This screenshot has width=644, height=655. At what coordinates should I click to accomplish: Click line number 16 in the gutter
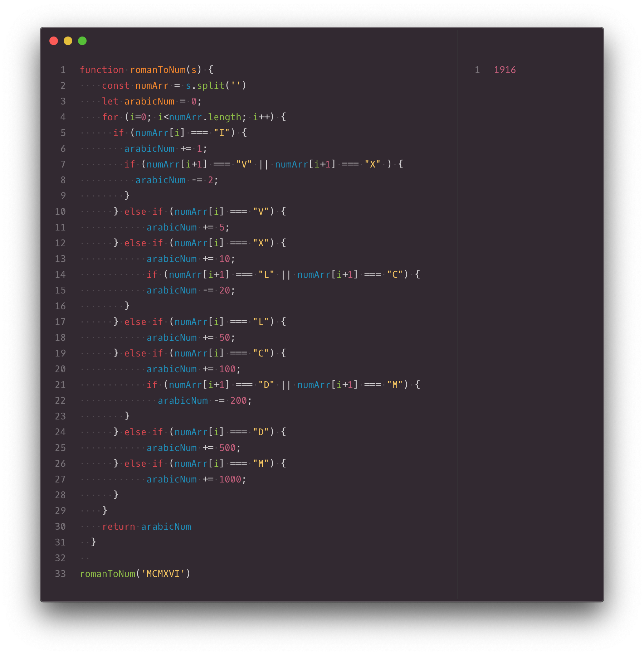tap(60, 306)
